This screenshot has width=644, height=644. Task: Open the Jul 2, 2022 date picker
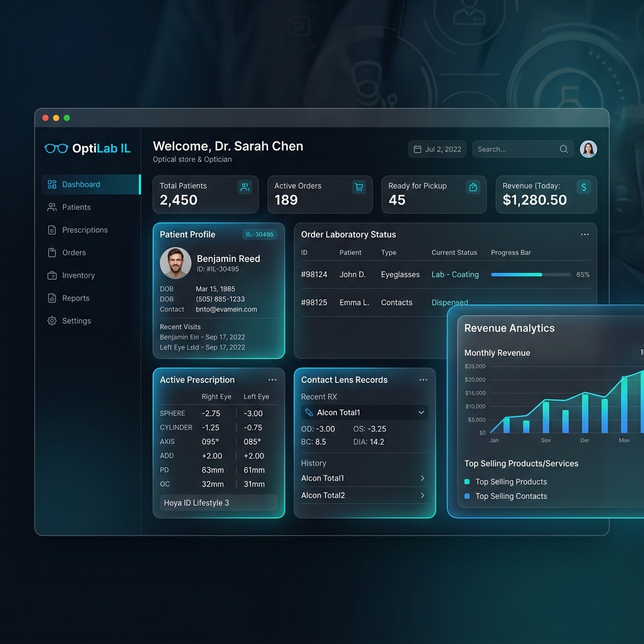pyautogui.click(x=437, y=149)
